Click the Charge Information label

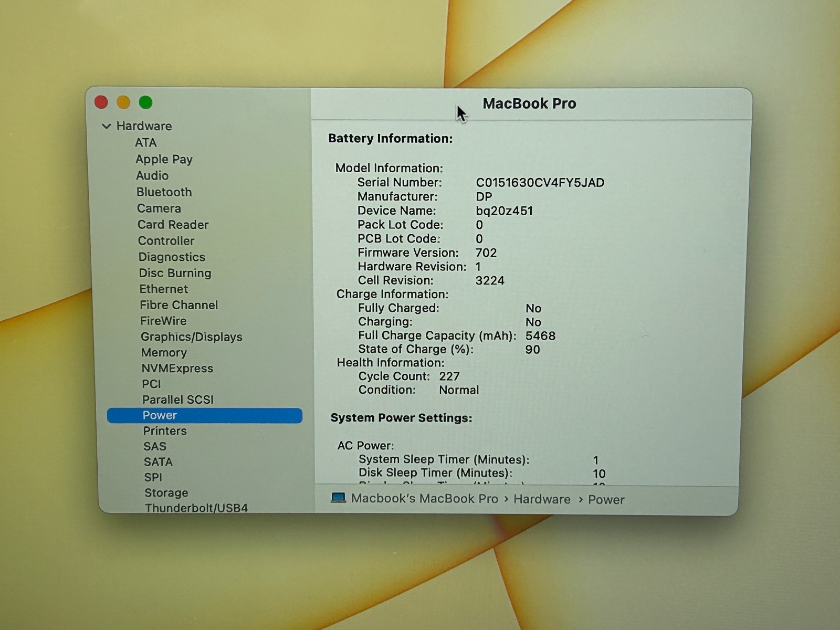pyautogui.click(x=392, y=294)
